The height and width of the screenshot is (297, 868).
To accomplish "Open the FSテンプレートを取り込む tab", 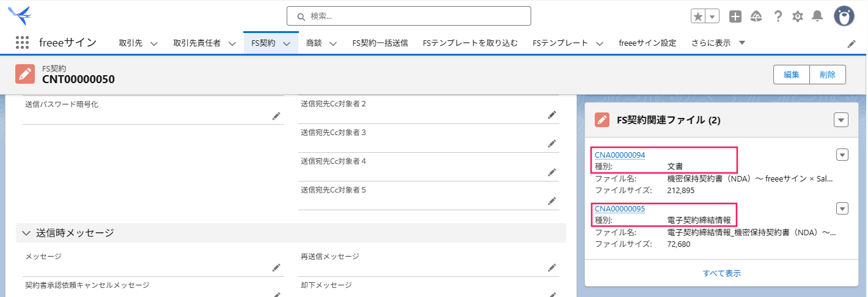I will click(471, 43).
